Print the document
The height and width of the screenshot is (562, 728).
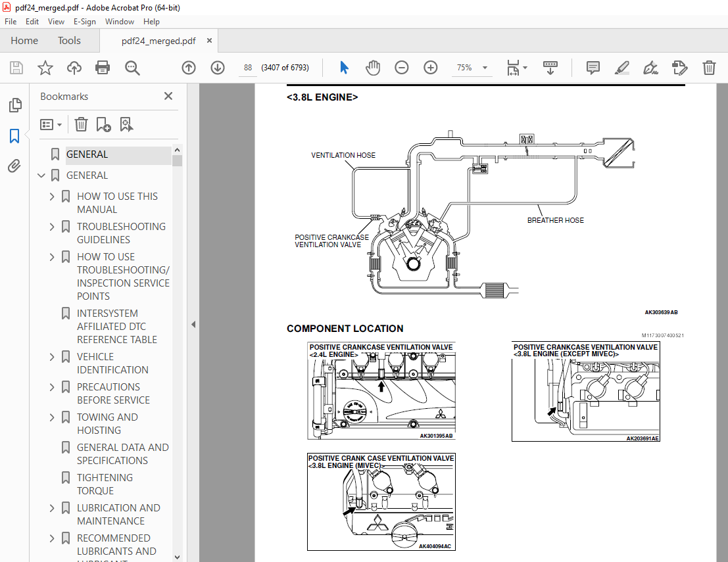tap(103, 68)
